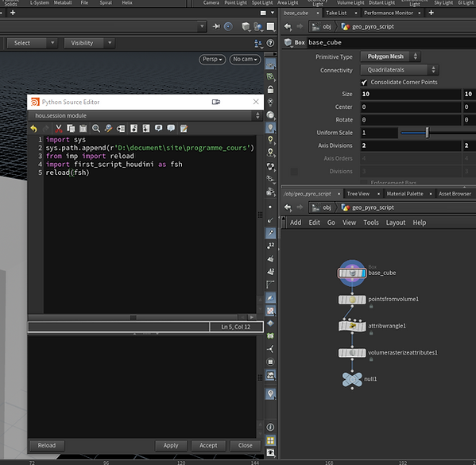This screenshot has width=476, height=465.
Task: Click the pin icon in viewport toolbar
Action: click(216, 27)
